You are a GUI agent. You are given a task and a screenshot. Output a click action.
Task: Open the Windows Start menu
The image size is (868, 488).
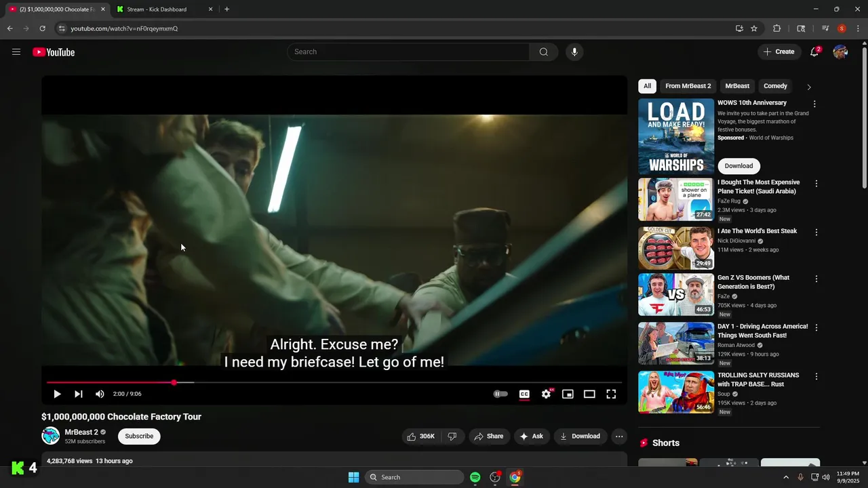pyautogui.click(x=353, y=477)
